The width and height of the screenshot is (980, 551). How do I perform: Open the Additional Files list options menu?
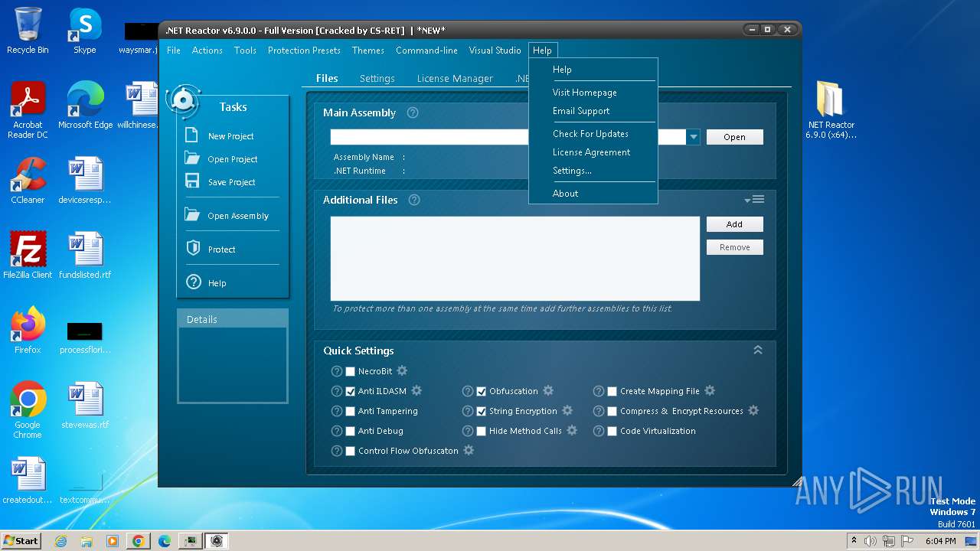[755, 200]
